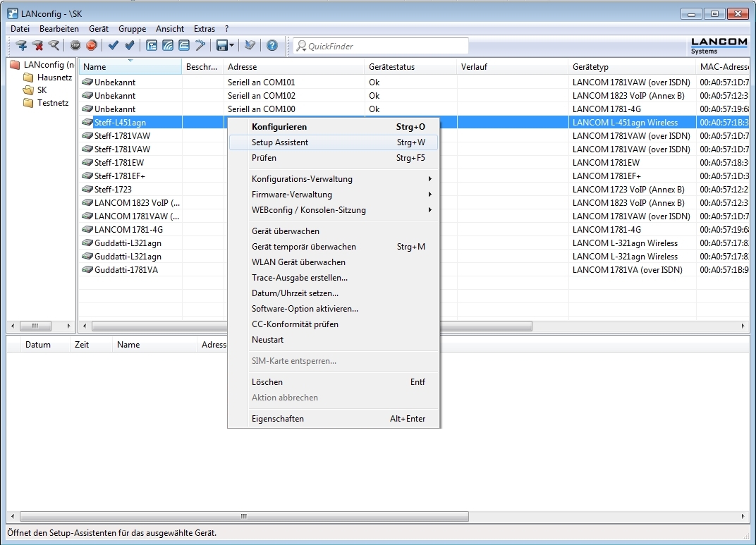This screenshot has width=756, height=545.
Task: Click the add device icon in toolbar
Action: pyautogui.click(x=21, y=46)
